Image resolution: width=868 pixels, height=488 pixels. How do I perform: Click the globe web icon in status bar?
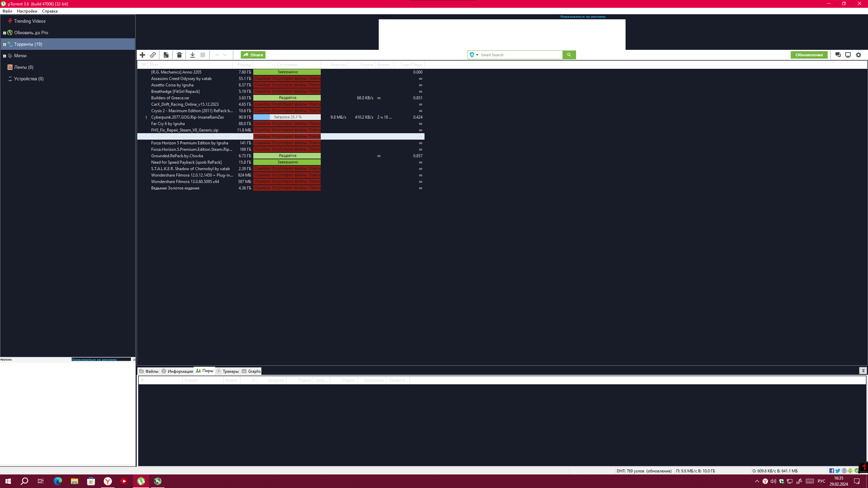844,471
